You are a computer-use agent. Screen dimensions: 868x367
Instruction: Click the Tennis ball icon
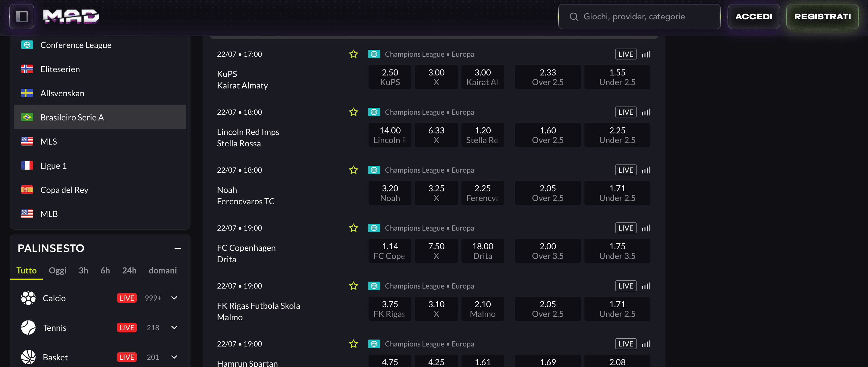[28, 327]
